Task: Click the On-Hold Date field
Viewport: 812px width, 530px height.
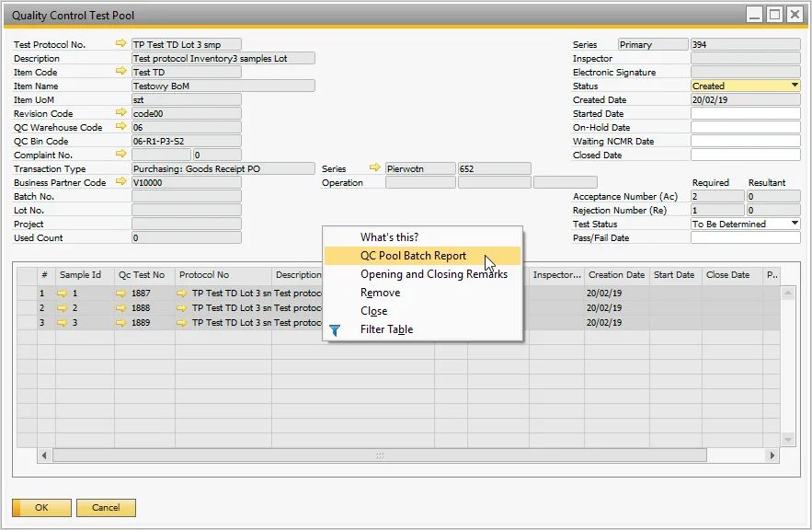Action: click(x=745, y=127)
